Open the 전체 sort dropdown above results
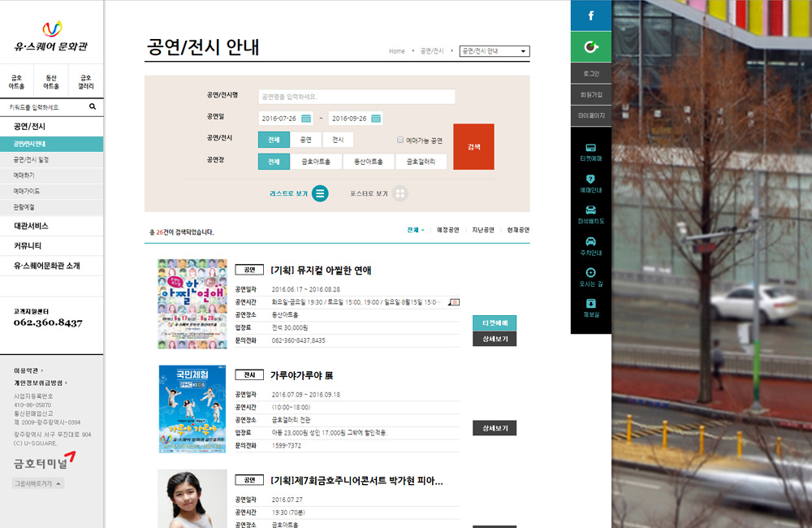Viewport: 812px width, 528px height. 415,230
